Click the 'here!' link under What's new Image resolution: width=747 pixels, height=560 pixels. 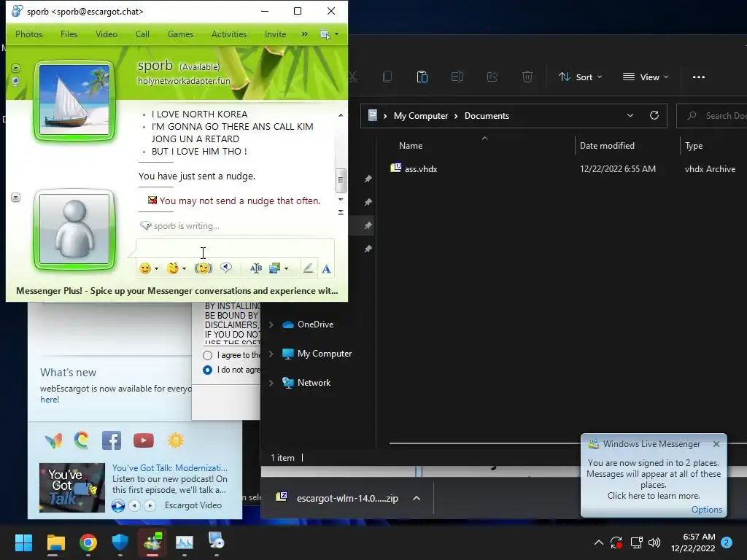tap(50, 400)
